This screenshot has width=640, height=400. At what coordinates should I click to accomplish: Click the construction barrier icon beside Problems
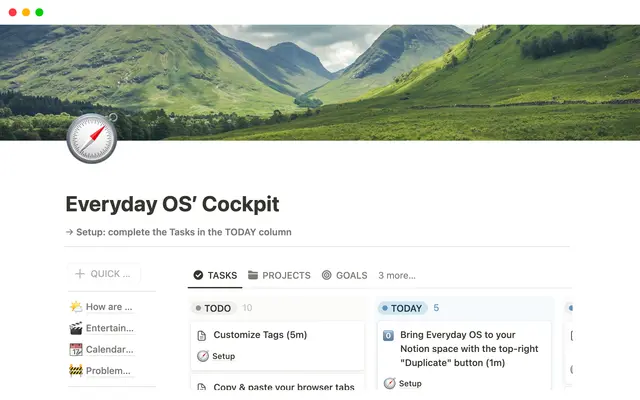[x=76, y=371]
